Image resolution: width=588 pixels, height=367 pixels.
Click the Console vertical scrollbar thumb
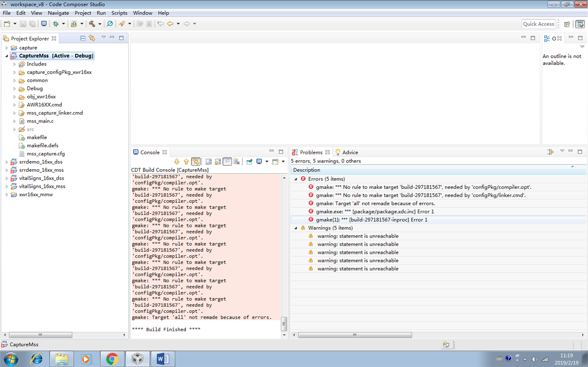(283, 324)
